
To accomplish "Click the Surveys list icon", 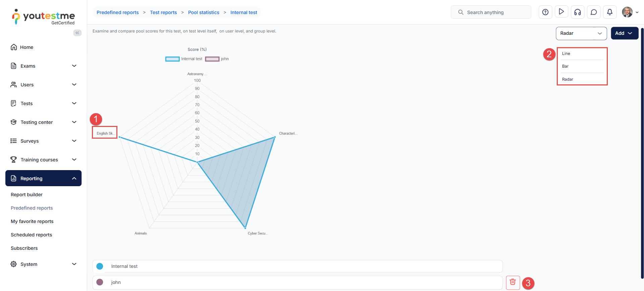I will click(x=14, y=141).
